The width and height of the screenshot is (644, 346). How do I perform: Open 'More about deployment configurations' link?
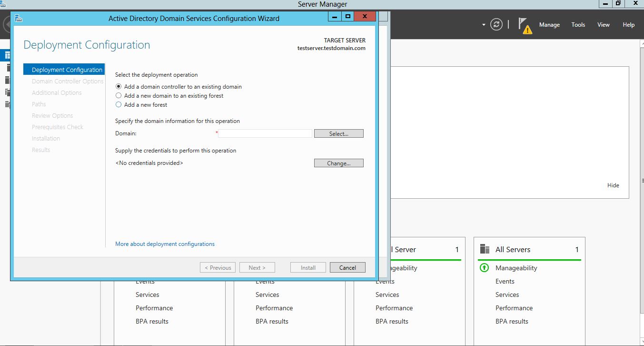click(165, 244)
